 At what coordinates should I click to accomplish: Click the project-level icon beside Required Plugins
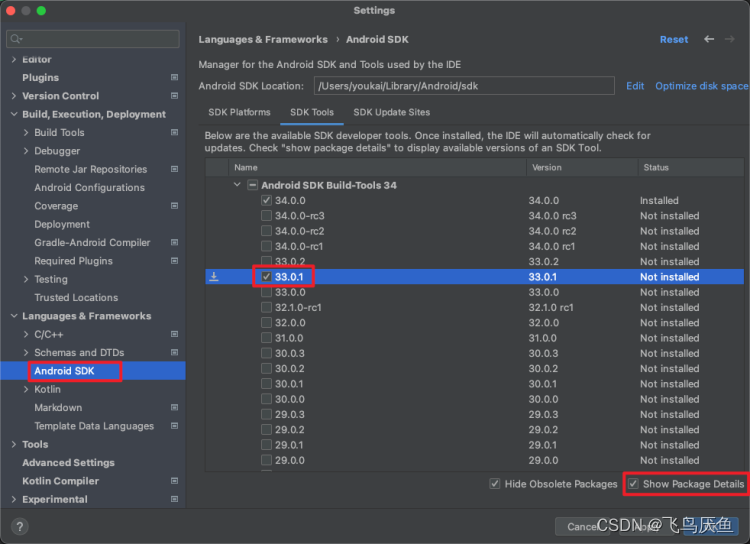pyautogui.click(x=175, y=261)
